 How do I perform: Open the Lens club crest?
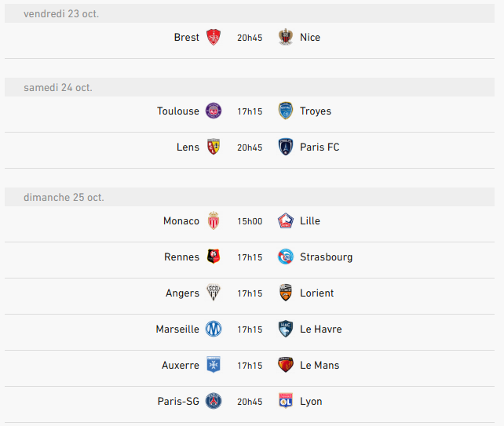click(214, 147)
